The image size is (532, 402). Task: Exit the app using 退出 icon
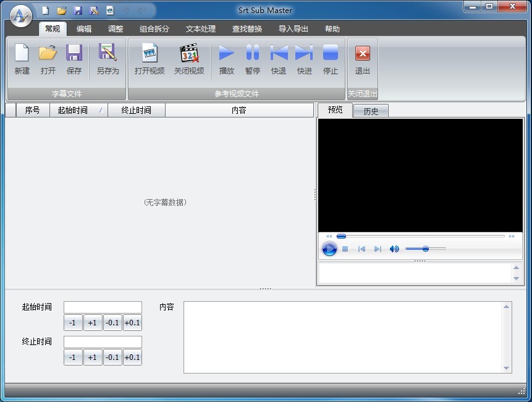pos(363,59)
